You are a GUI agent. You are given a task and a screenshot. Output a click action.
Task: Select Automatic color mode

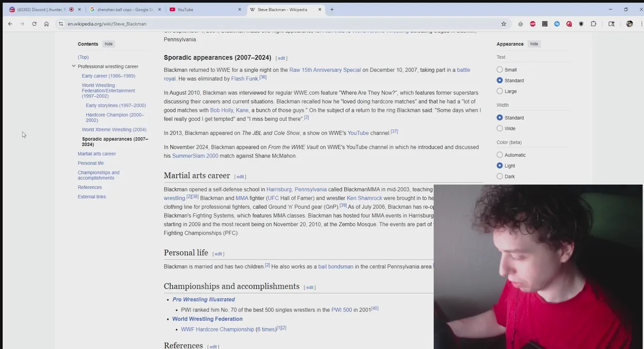pyautogui.click(x=500, y=155)
